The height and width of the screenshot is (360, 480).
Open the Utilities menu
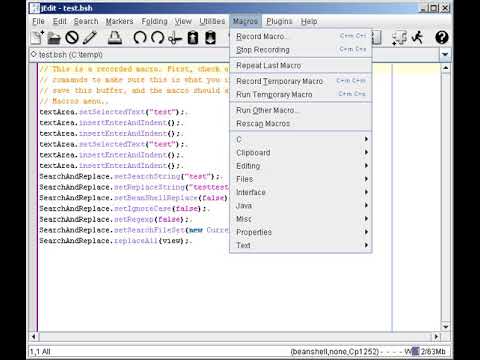(x=212, y=21)
